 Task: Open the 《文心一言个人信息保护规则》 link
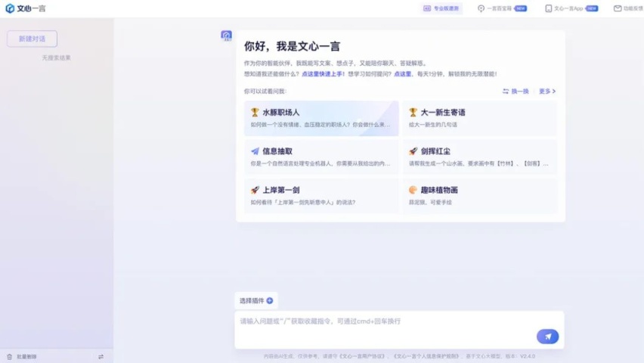[x=426, y=356]
